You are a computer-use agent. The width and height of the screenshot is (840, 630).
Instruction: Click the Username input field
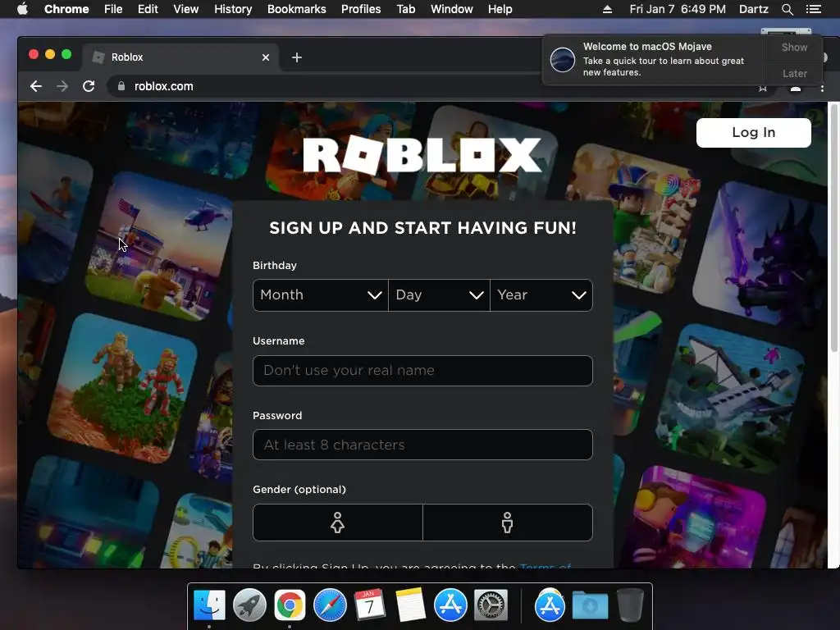tap(422, 371)
